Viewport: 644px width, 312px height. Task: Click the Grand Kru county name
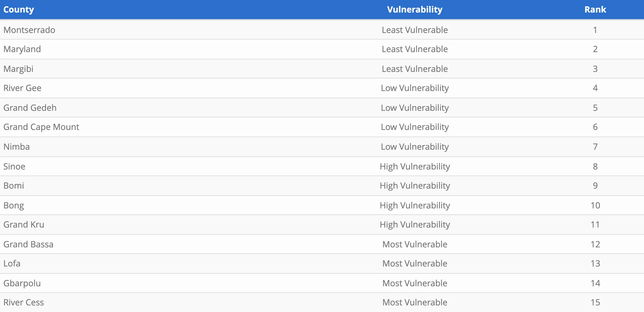pyautogui.click(x=24, y=225)
